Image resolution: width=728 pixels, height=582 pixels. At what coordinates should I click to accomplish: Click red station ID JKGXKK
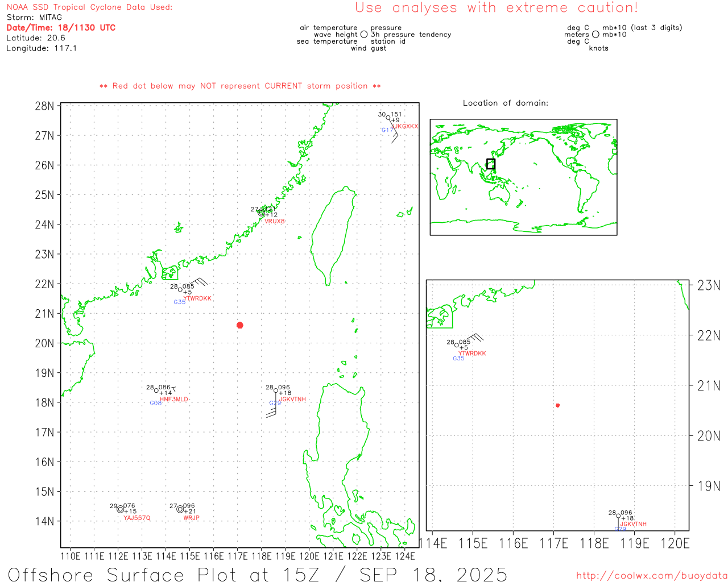point(405,126)
